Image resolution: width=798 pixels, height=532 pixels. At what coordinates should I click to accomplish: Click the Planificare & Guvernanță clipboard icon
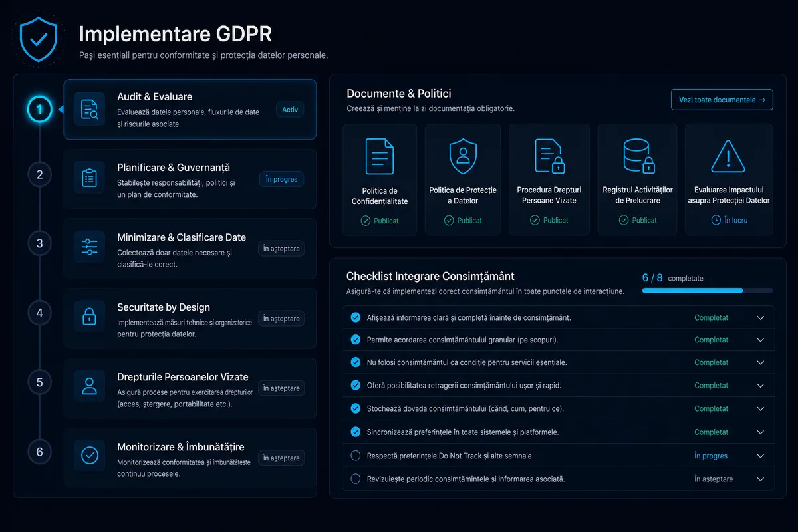(x=89, y=178)
